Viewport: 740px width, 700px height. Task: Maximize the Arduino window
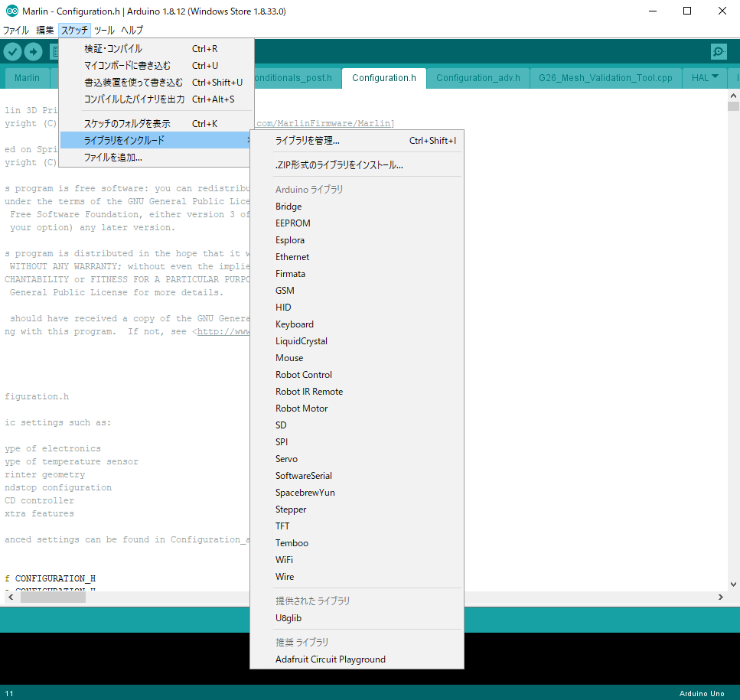pos(687,11)
